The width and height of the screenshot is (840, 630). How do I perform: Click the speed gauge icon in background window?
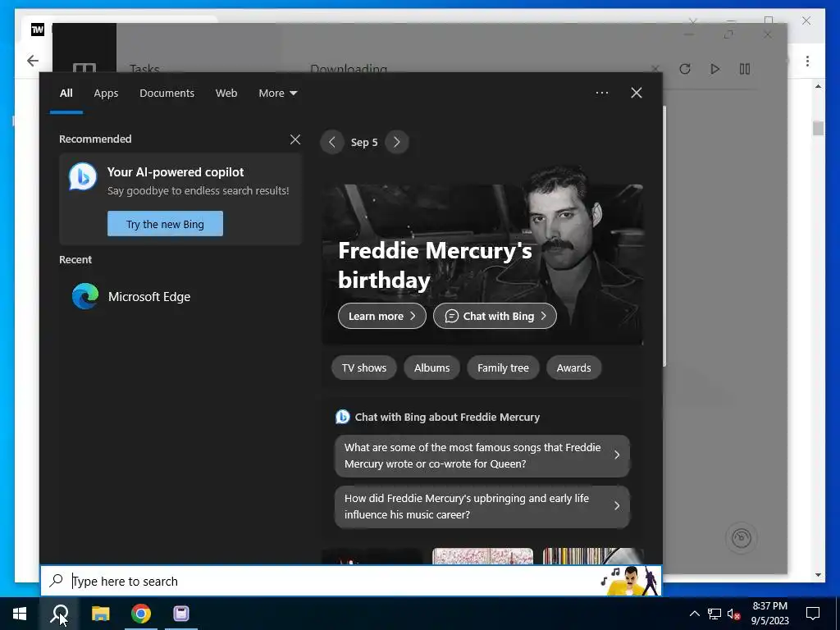pos(742,538)
